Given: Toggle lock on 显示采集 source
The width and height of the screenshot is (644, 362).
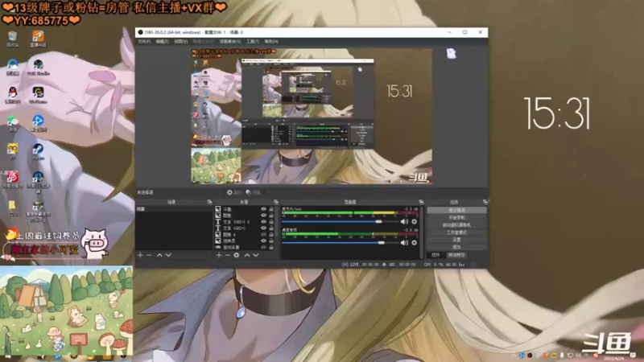Looking at the screenshot, I should coord(271,248).
